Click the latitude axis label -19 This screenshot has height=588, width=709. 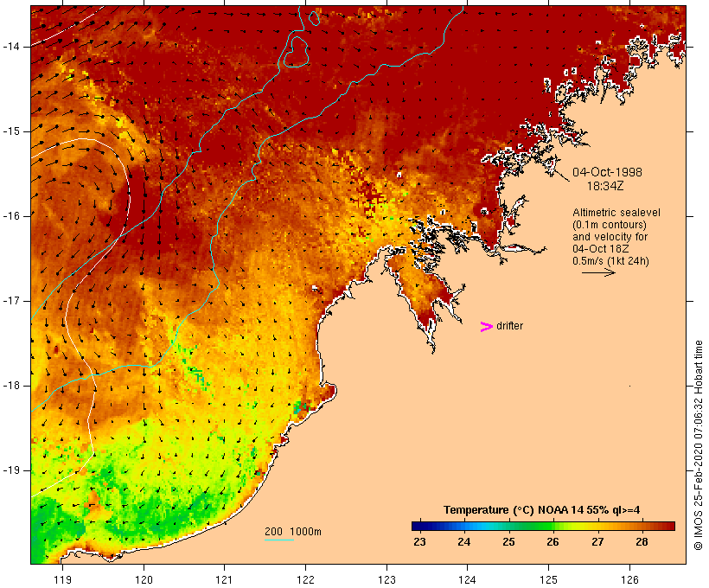(x=11, y=470)
